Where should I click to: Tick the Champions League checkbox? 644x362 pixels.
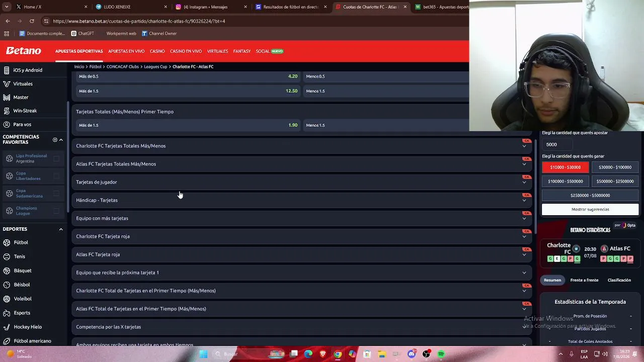pos(56,211)
